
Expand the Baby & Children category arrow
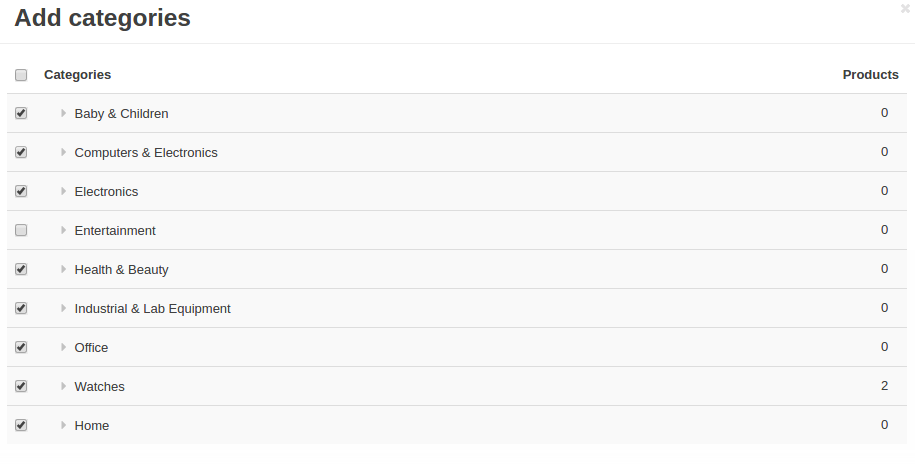tap(64, 113)
